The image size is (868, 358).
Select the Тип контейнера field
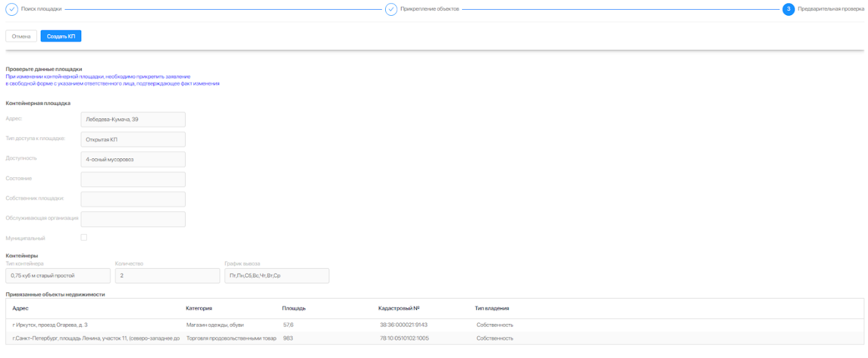58,275
